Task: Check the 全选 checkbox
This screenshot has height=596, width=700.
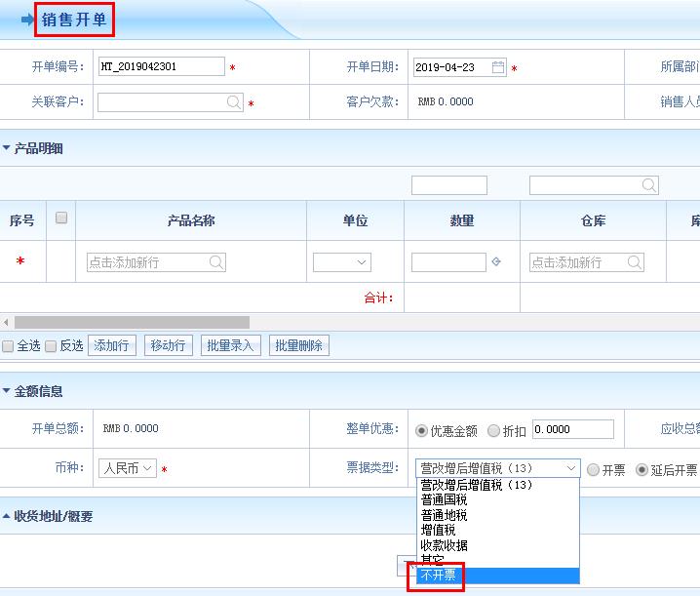Action: click(x=8, y=346)
